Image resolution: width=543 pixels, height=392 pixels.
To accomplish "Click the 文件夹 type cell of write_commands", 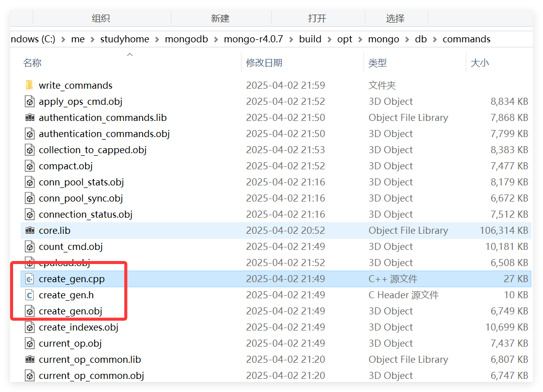I will pos(382,85).
